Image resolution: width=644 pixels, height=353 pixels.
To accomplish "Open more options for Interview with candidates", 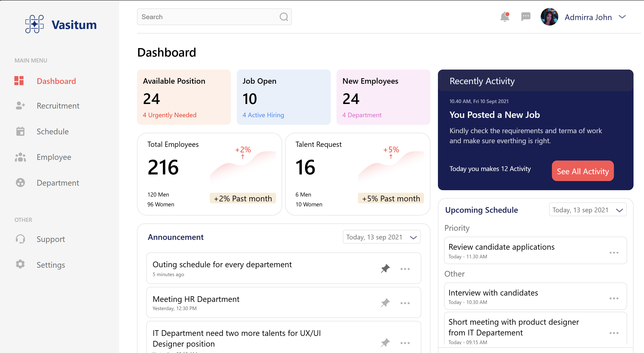I will (614, 298).
